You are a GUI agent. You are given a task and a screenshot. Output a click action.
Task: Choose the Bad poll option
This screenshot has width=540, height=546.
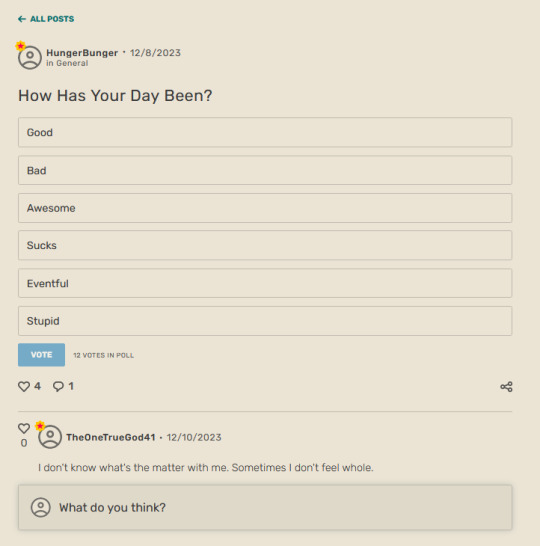(x=265, y=170)
